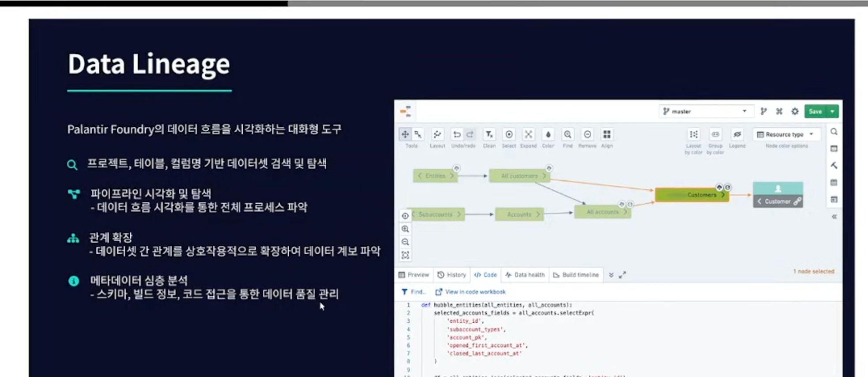
Task: Open the Resource type color dropdown
Action: (x=786, y=134)
